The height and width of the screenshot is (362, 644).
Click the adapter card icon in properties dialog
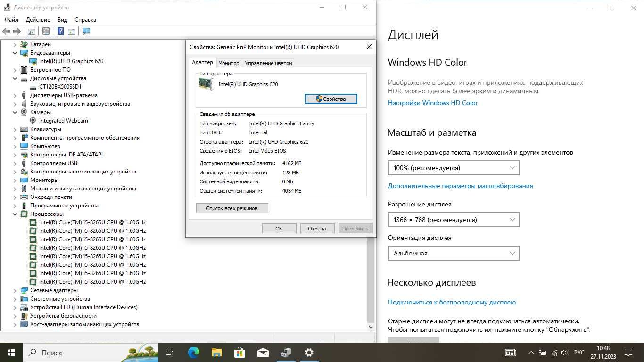pos(206,84)
